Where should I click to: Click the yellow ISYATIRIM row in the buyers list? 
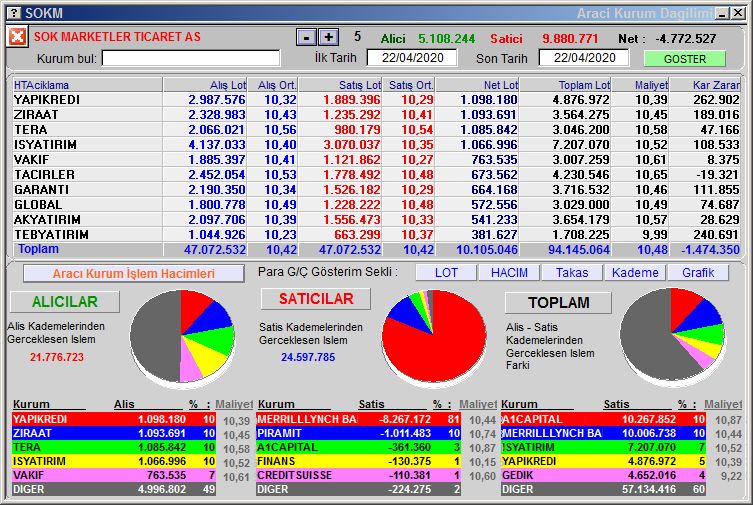pos(114,461)
